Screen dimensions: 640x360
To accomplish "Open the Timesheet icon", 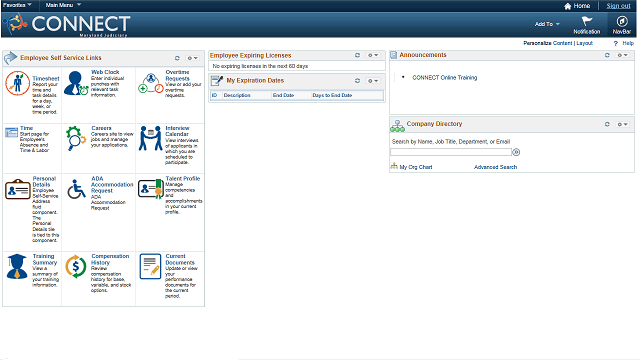I will 17,83.
